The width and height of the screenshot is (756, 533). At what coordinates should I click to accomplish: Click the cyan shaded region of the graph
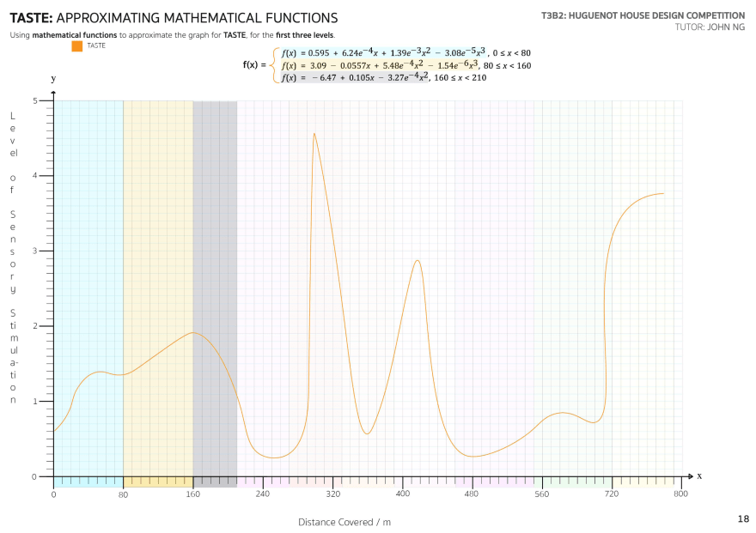tap(88, 257)
